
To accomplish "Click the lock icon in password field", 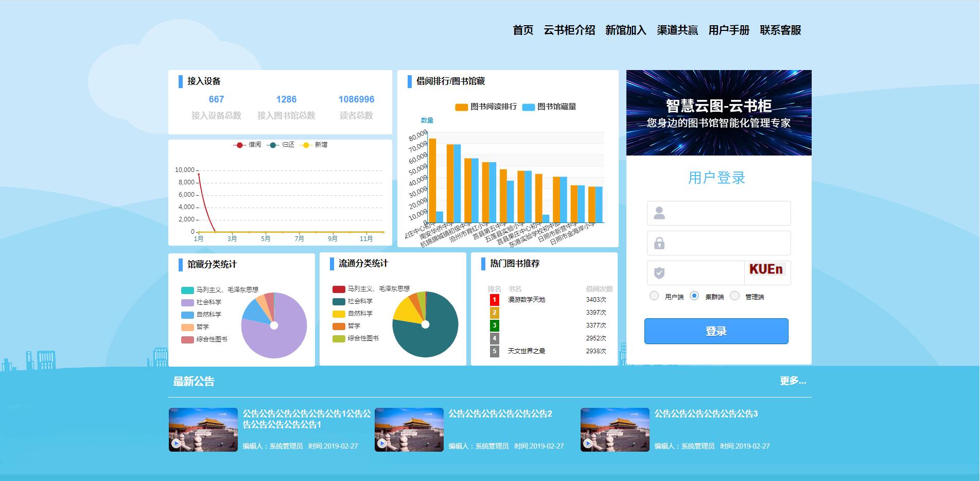I will point(659,243).
